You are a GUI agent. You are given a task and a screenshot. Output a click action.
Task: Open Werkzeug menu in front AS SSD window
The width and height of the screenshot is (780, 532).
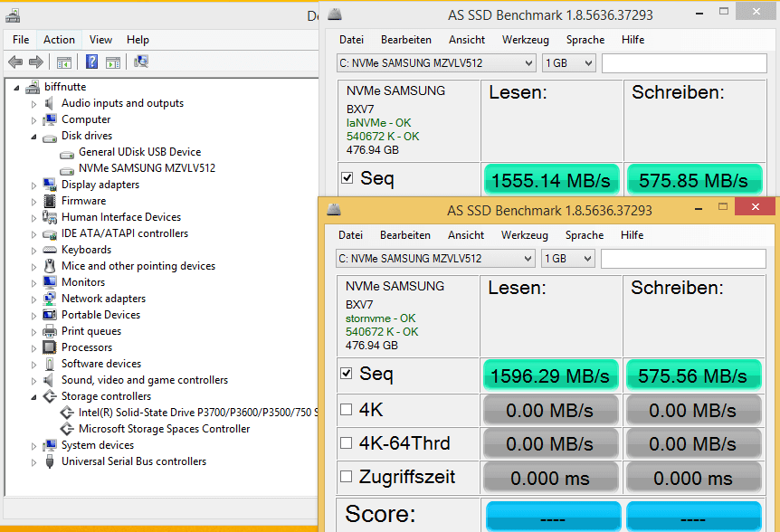coord(524,235)
